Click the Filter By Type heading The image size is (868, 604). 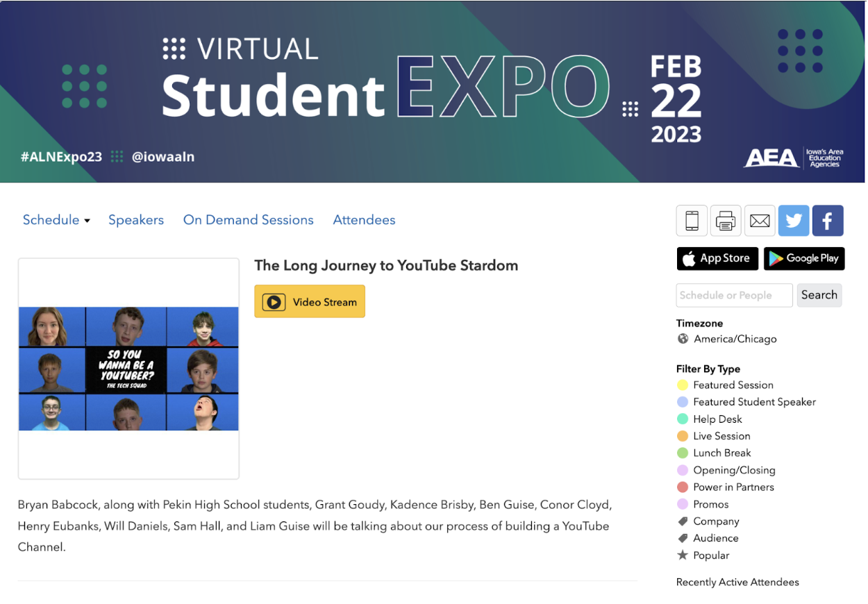click(x=708, y=369)
